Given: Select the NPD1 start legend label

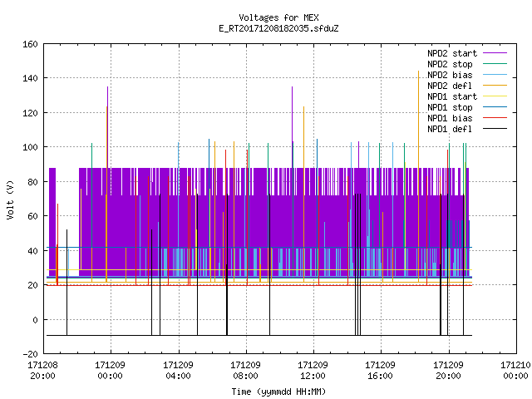Looking at the screenshot, I should [452, 96].
